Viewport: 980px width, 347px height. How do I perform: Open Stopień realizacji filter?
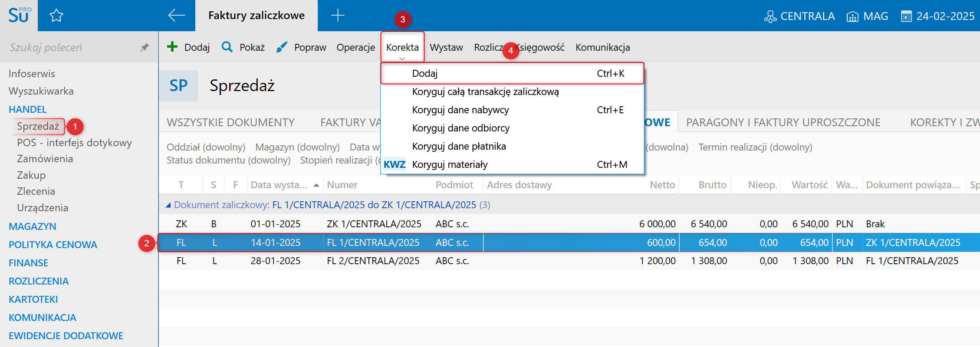pyautogui.click(x=340, y=160)
